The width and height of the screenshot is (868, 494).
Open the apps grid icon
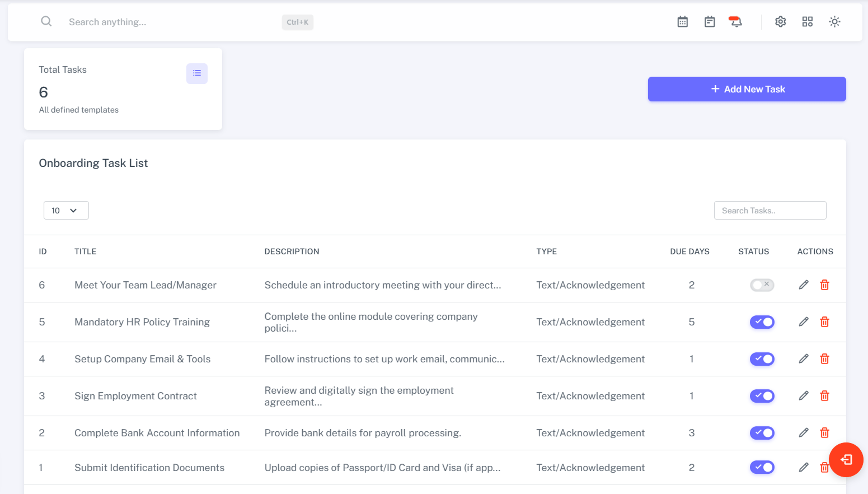click(807, 22)
